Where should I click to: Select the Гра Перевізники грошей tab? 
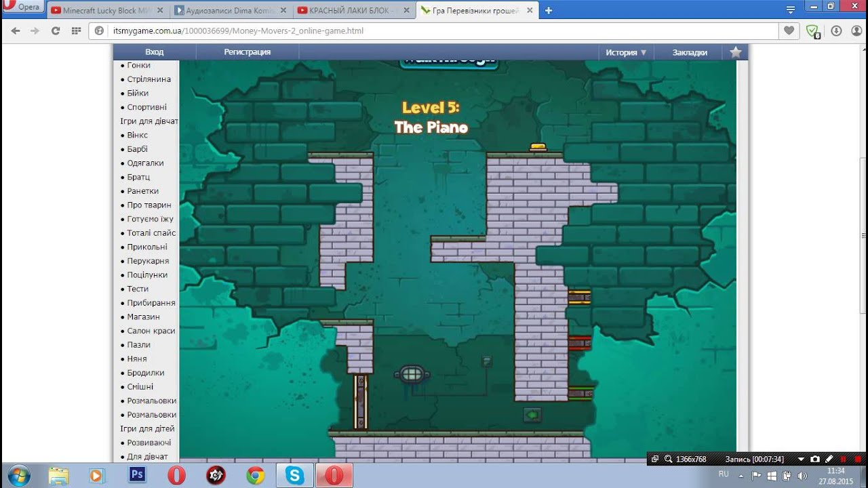tap(477, 10)
